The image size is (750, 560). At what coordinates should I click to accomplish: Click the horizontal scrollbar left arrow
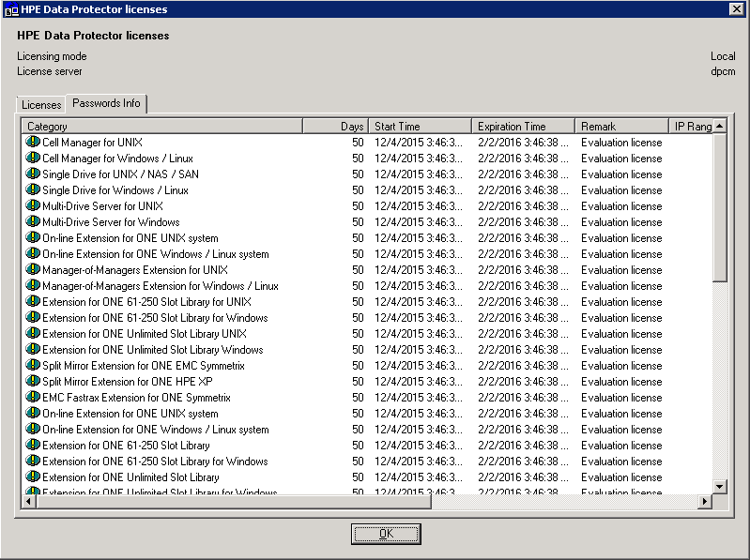point(29,501)
